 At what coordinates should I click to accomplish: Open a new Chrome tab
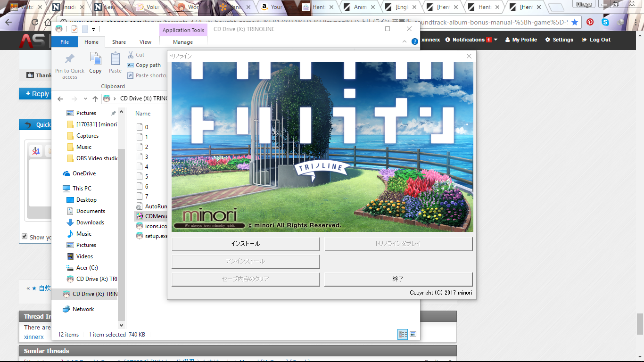pos(556,7)
